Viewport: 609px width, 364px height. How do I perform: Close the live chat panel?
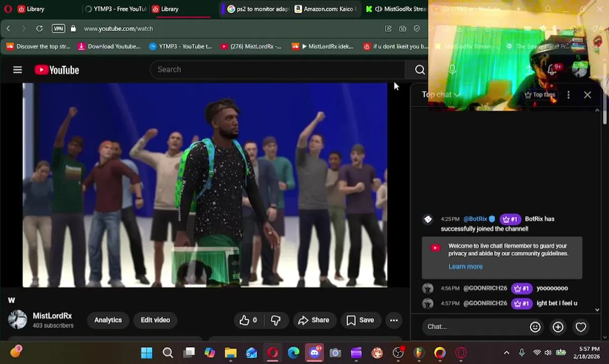[587, 95]
